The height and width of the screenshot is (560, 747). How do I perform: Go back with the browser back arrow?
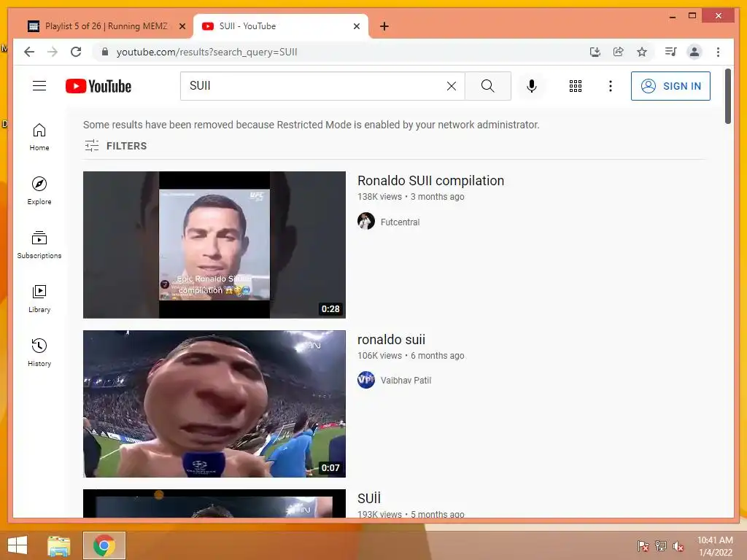click(29, 52)
